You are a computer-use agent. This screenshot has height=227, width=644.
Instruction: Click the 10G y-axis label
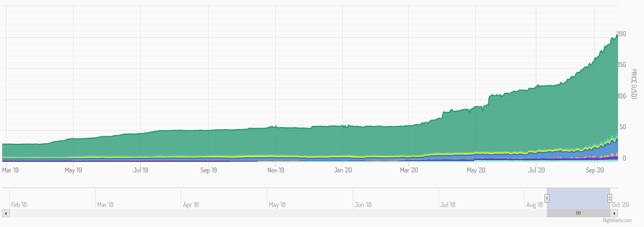click(x=621, y=96)
